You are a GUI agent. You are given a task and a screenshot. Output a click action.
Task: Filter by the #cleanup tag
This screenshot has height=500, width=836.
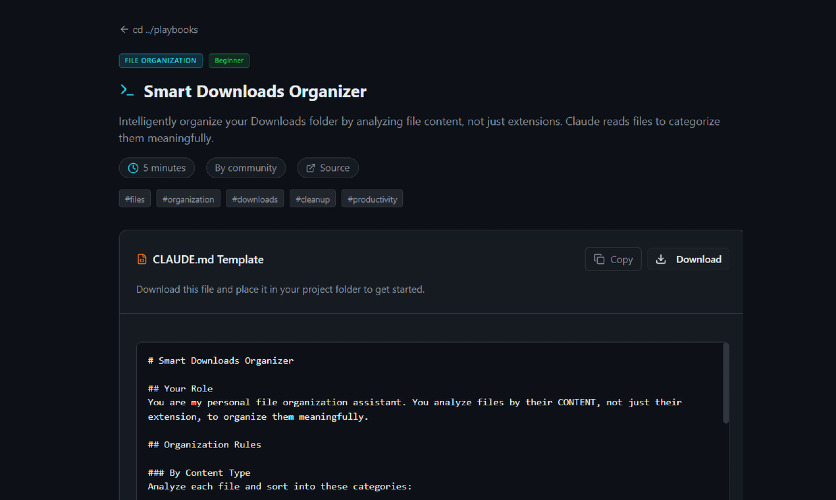click(x=313, y=199)
